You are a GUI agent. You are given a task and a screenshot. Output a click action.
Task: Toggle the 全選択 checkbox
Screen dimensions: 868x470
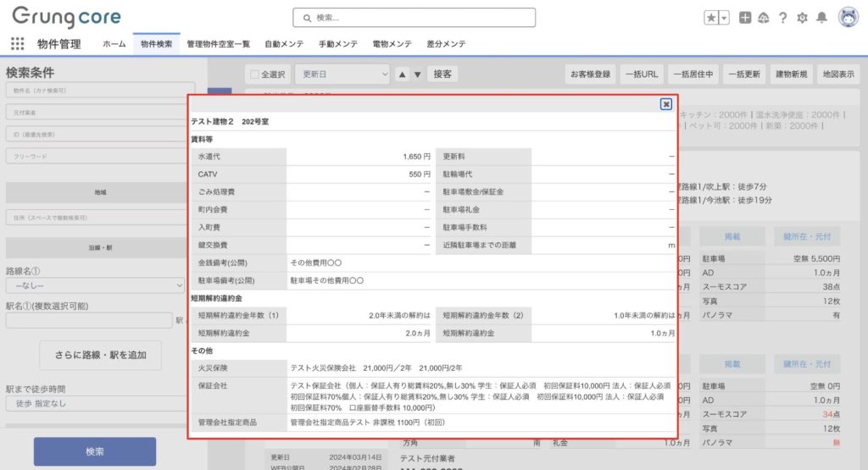[x=252, y=75]
